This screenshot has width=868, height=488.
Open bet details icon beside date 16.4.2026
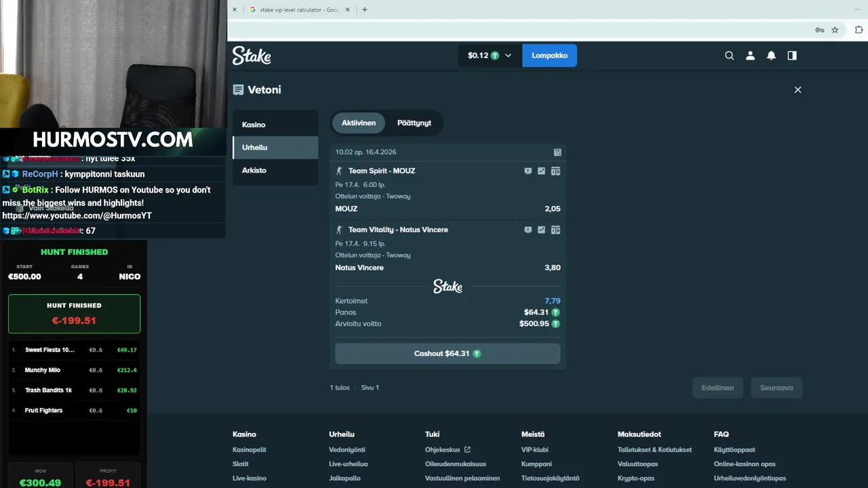pos(557,152)
